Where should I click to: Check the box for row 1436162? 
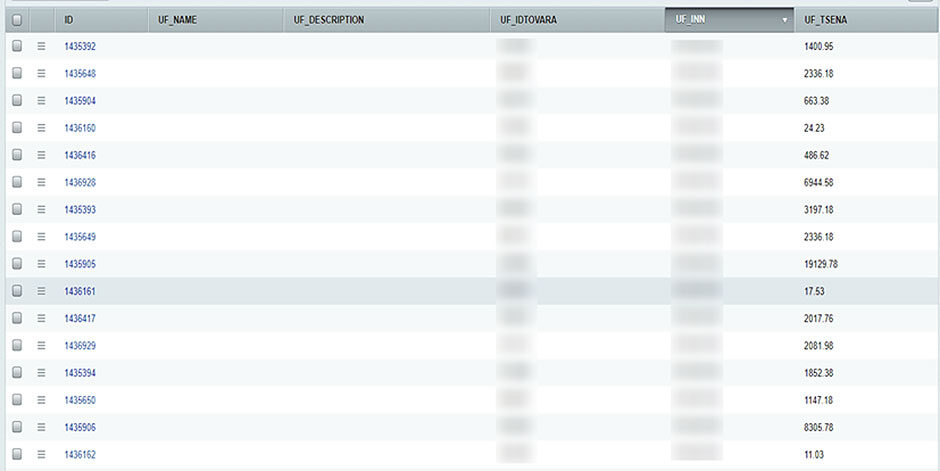coord(17,454)
